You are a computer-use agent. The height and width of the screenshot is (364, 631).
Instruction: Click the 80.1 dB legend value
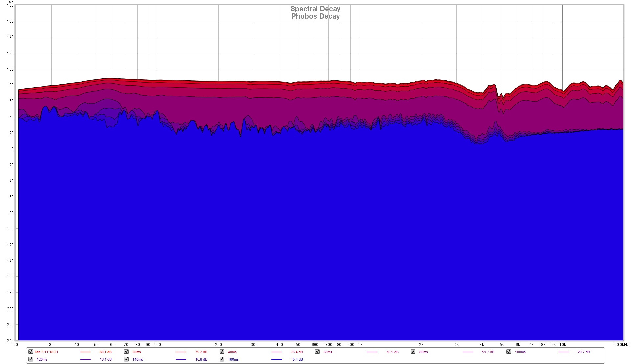[x=105, y=352]
